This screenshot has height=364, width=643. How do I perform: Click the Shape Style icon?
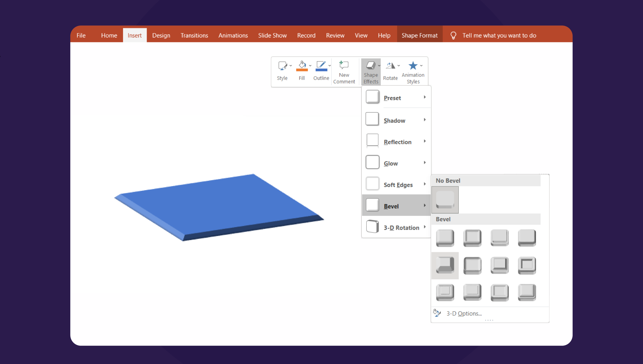tap(282, 65)
